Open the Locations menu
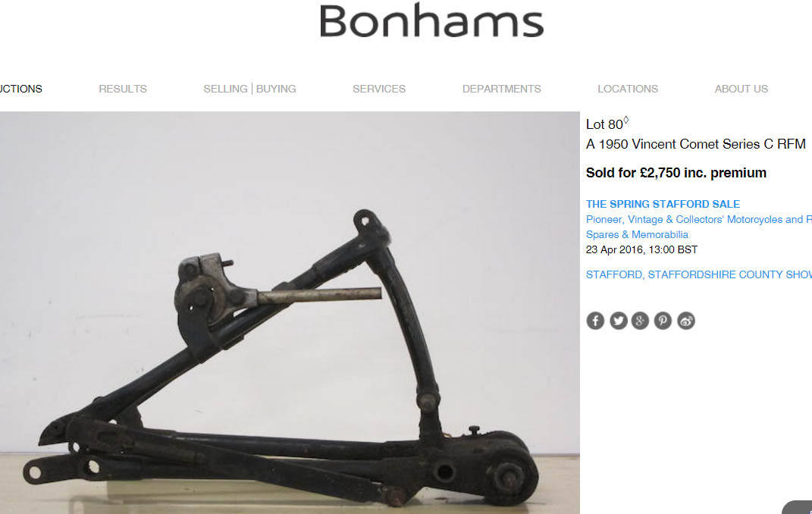 coord(628,89)
